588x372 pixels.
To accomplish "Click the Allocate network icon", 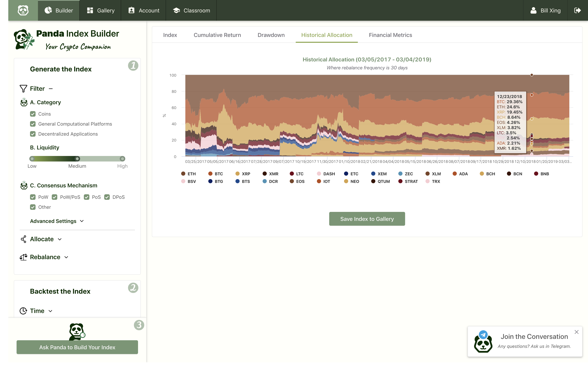I will 24,239.
